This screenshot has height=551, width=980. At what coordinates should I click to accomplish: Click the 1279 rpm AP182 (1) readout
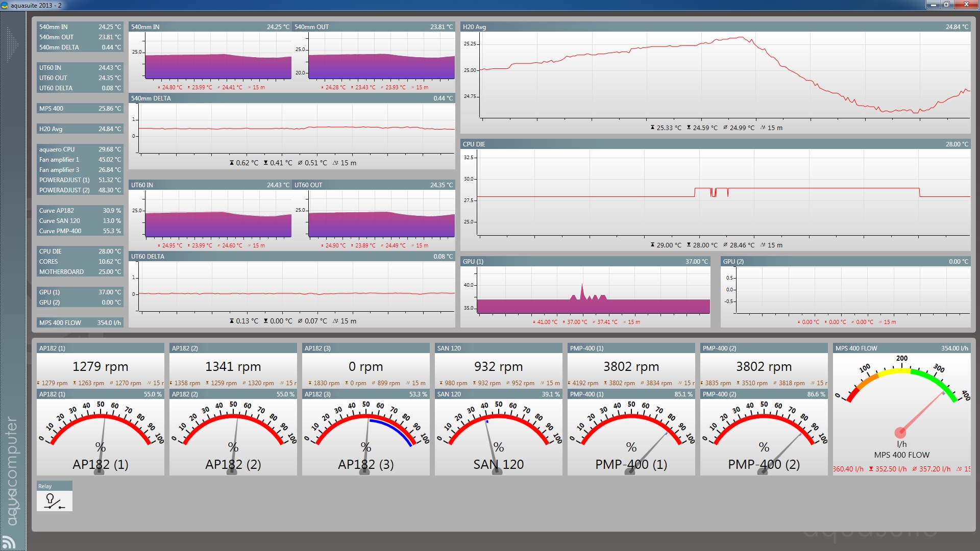pos(101,366)
